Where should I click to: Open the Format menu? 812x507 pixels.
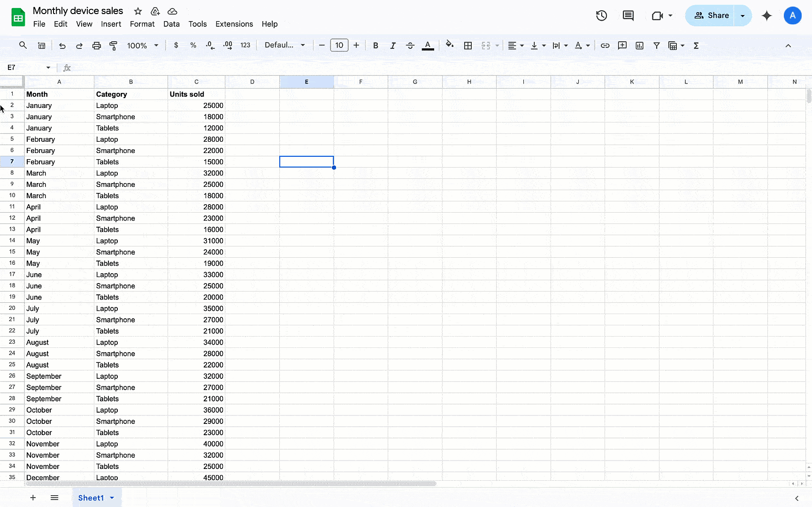pyautogui.click(x=142, y=24)
